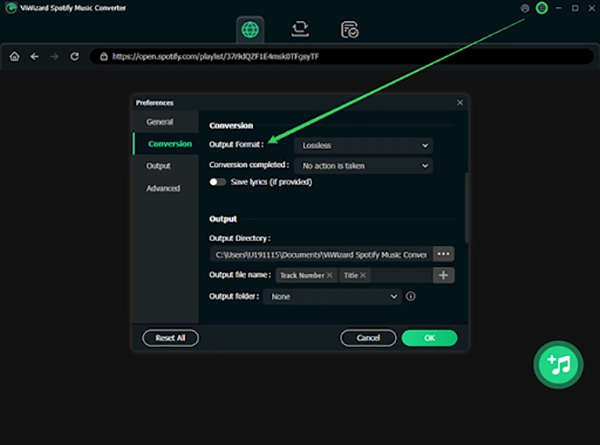
Task: Click the Output section heading
Action: pyautogui.click(x=223, y=219)
